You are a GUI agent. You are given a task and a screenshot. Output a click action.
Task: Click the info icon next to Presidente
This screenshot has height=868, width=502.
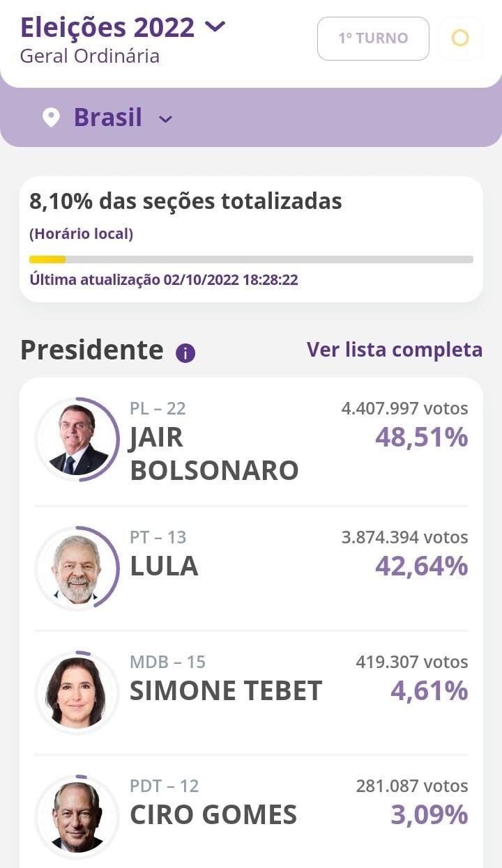pyautogui.click(x=185, y=353)
